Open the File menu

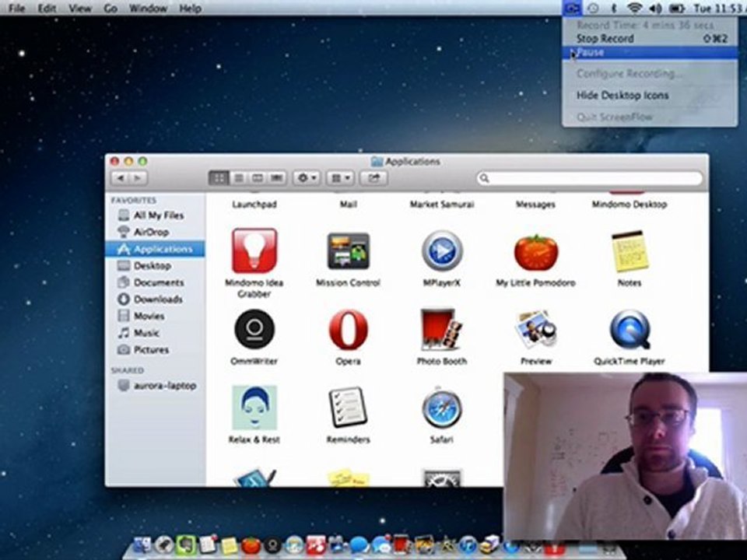coord(16,8)
